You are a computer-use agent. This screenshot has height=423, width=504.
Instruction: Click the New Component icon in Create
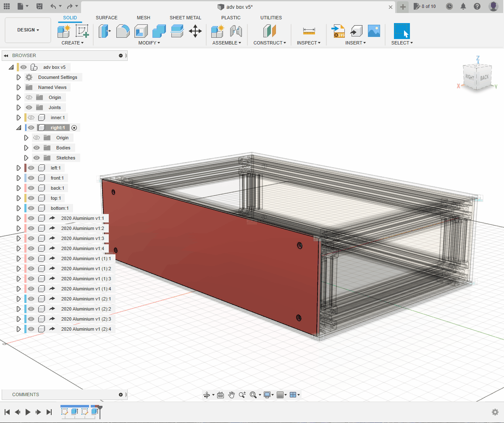64,31
